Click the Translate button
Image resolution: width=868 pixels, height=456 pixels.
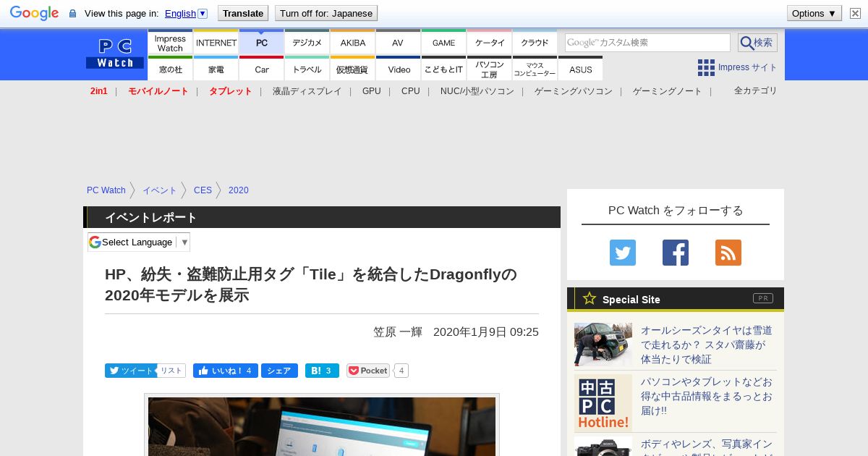coord(242,13)
